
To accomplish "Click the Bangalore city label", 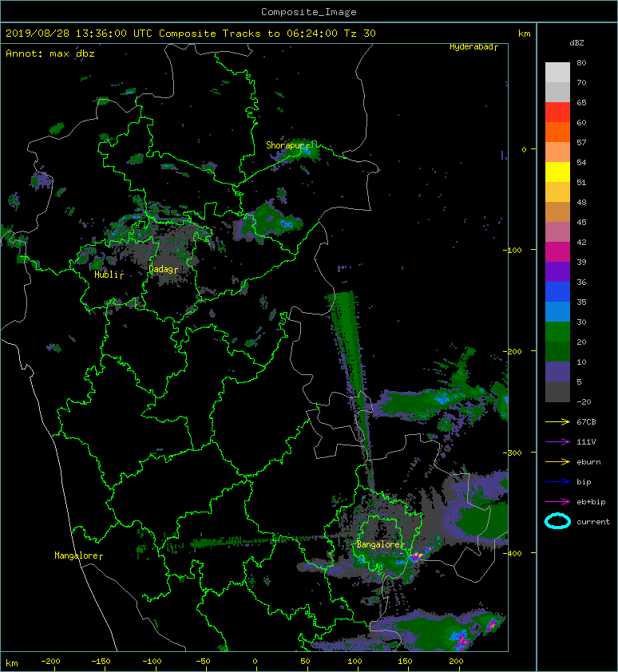I will click(378, 544).
